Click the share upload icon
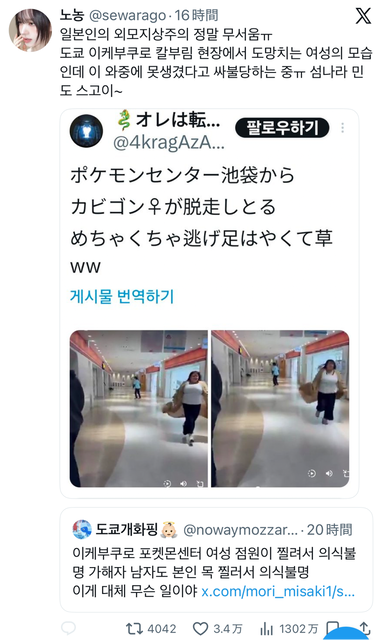Viewport: 382px width, 640px height. pyautogui.click(x=364, y=628)
